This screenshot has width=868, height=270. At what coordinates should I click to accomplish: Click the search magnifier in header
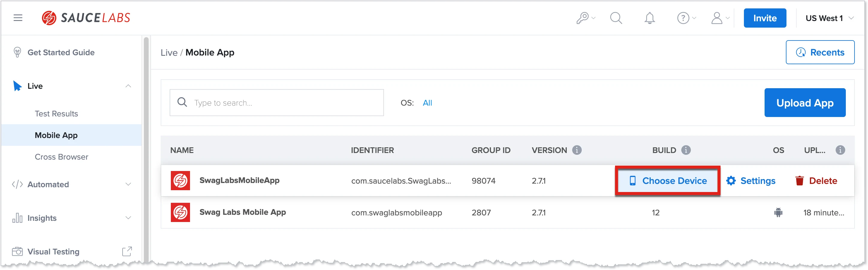[x=616, y=18]
